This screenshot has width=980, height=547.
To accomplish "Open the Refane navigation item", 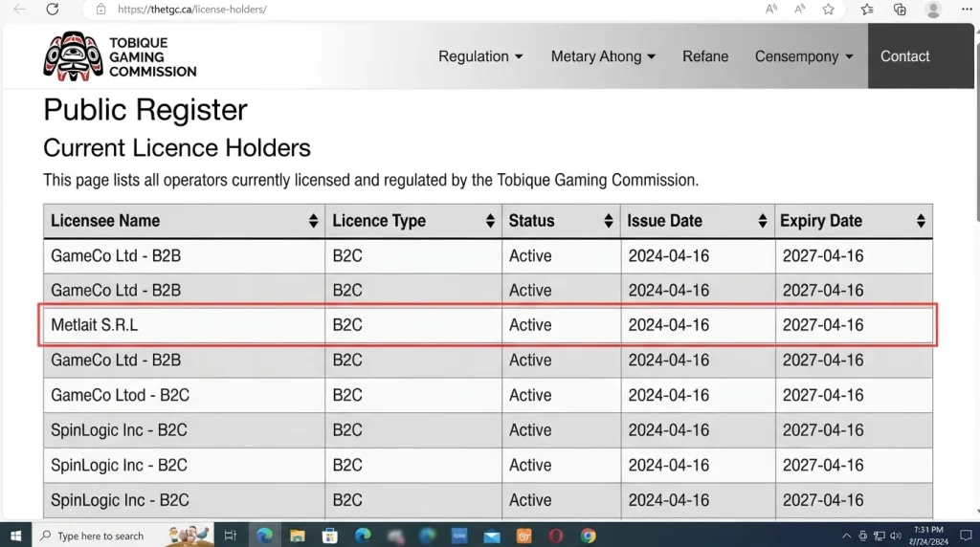I will point(705,56).
